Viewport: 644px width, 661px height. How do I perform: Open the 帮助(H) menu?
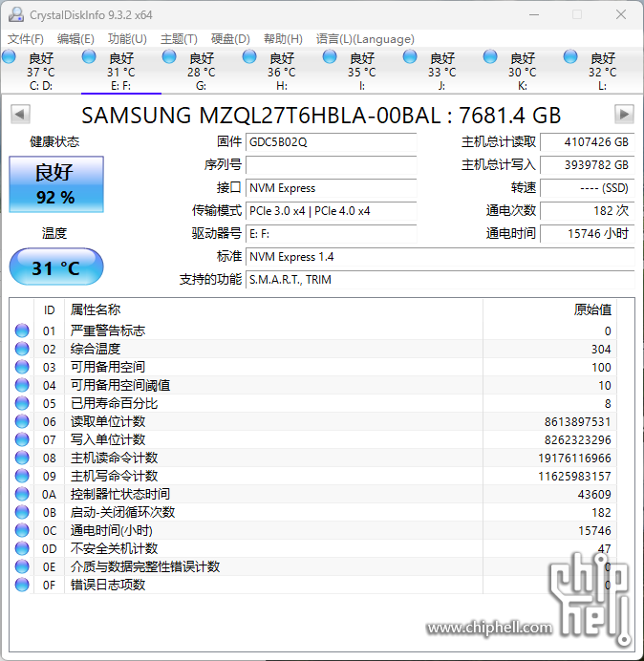283,39
